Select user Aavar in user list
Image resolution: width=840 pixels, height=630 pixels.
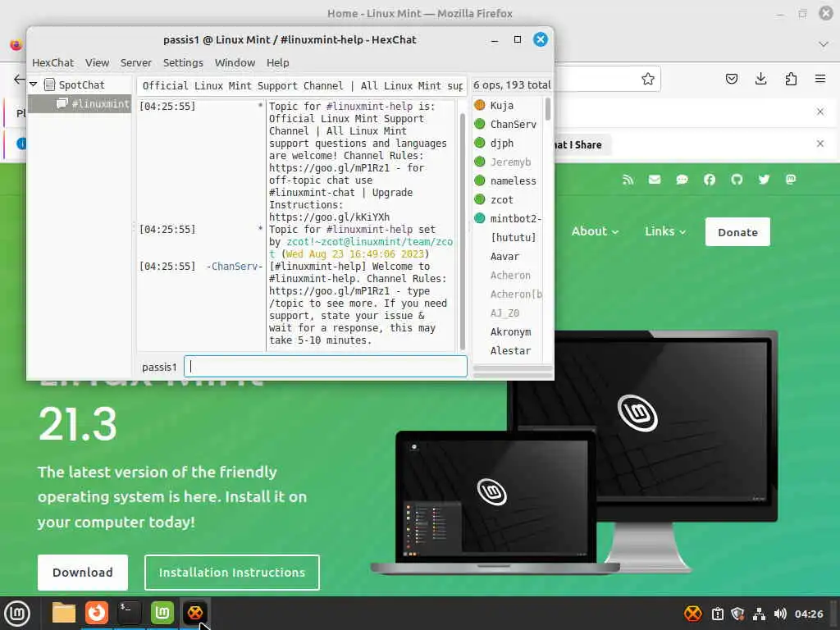(504, 256)
